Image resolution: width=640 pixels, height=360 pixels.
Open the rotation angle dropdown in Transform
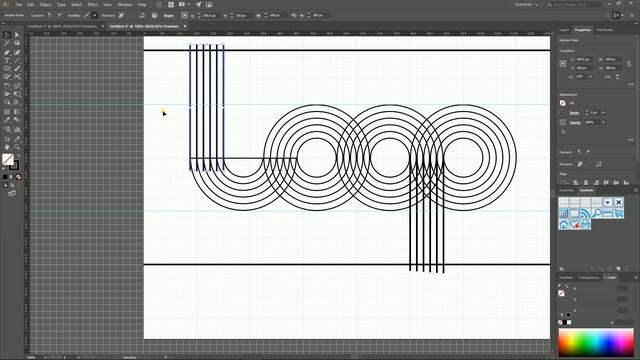(591, 77)
